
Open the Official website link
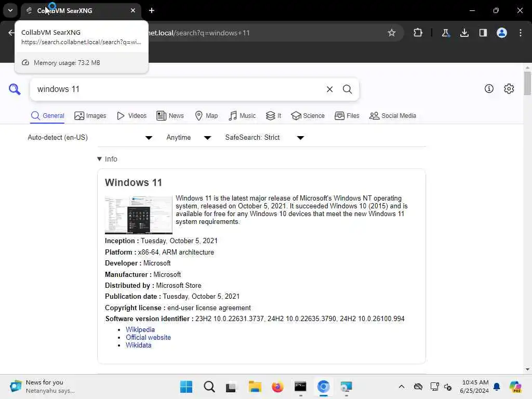[148, 337]
